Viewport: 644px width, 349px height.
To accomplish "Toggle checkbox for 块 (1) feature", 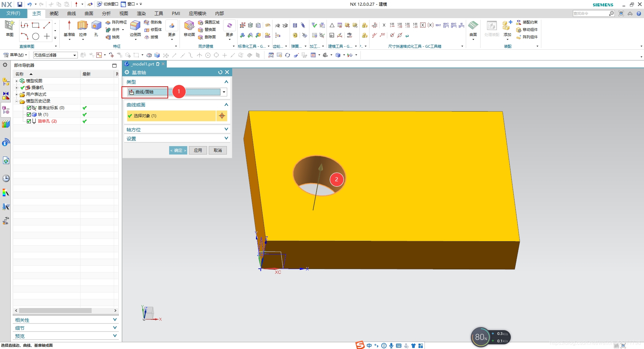I will [29, 115].
